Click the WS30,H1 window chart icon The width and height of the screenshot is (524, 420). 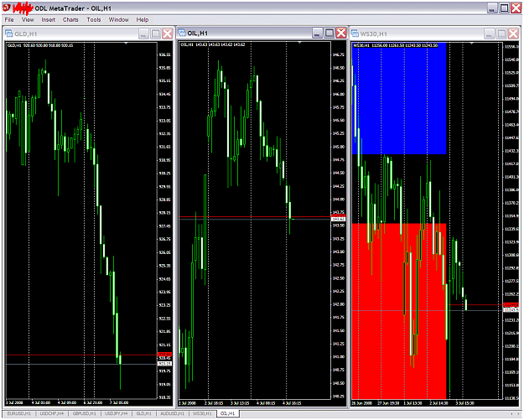pyautogui.click(x=355, y=34)
